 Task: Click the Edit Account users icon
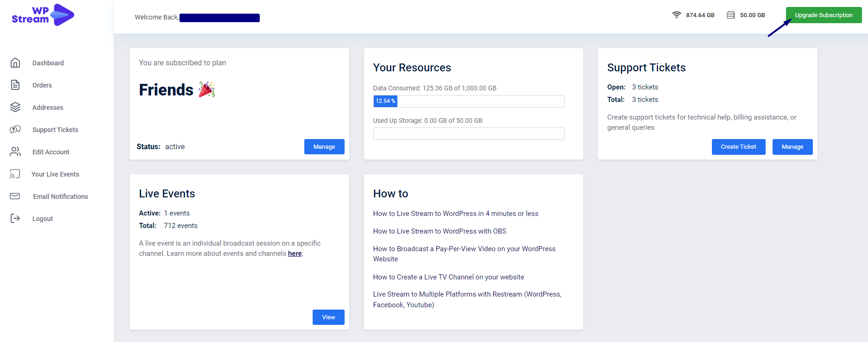coord(15,152)
